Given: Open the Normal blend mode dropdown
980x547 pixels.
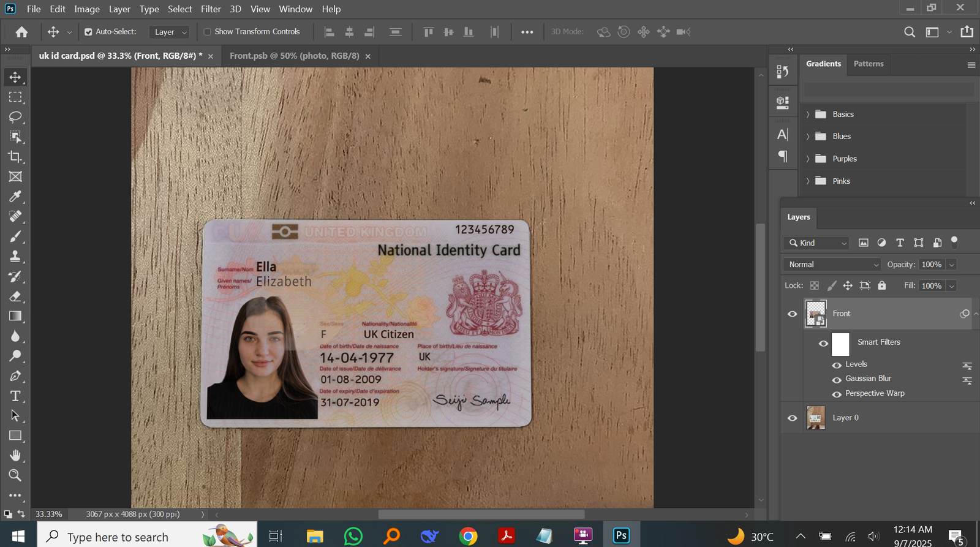Looking at the screenshot, I should click(832, 265).
